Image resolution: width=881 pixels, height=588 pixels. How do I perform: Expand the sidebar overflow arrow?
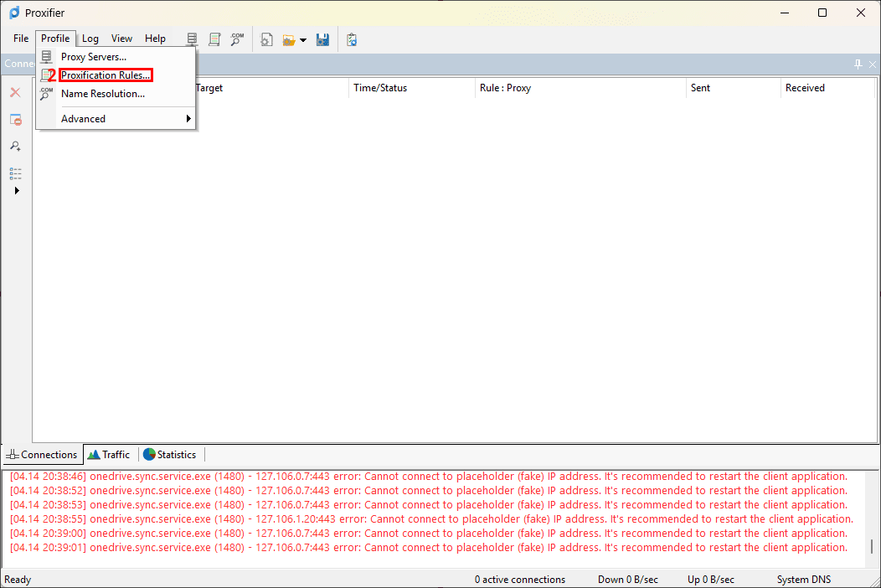[x=17, y=191]
